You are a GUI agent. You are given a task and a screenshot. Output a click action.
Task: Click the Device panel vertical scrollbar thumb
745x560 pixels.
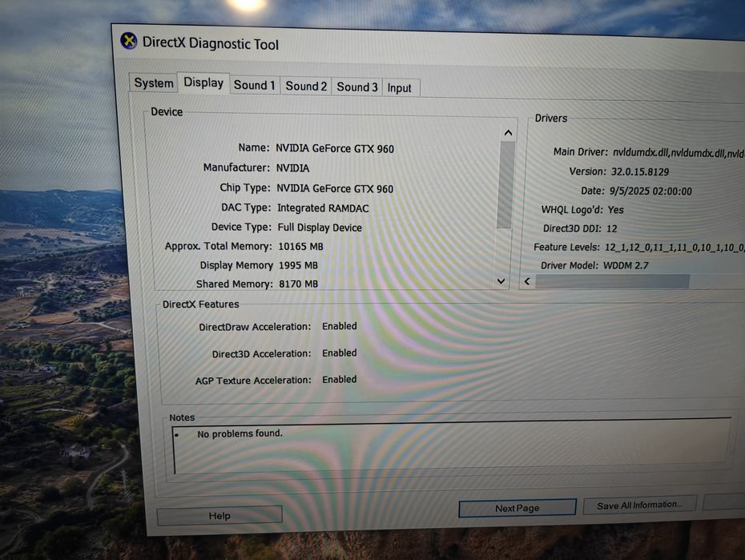pos(506,184)
